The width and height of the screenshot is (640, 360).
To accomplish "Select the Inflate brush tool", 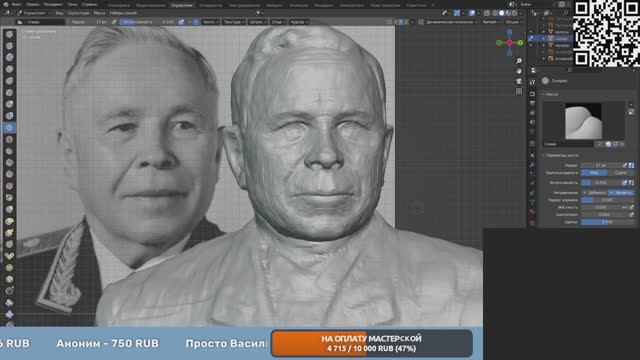I will pos(9,104).
